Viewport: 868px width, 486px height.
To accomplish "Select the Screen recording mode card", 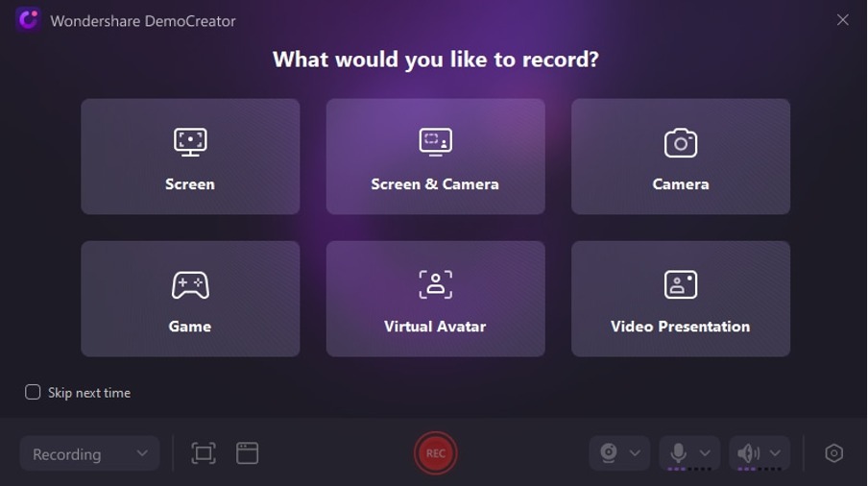I will pyautogui.click(x=190, y=157).
